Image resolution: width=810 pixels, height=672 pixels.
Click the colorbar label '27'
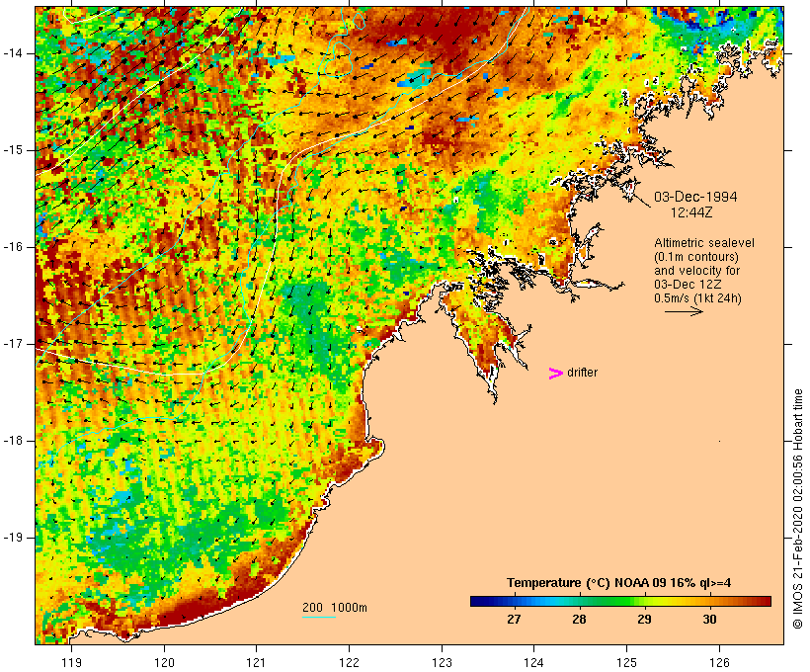514,620
